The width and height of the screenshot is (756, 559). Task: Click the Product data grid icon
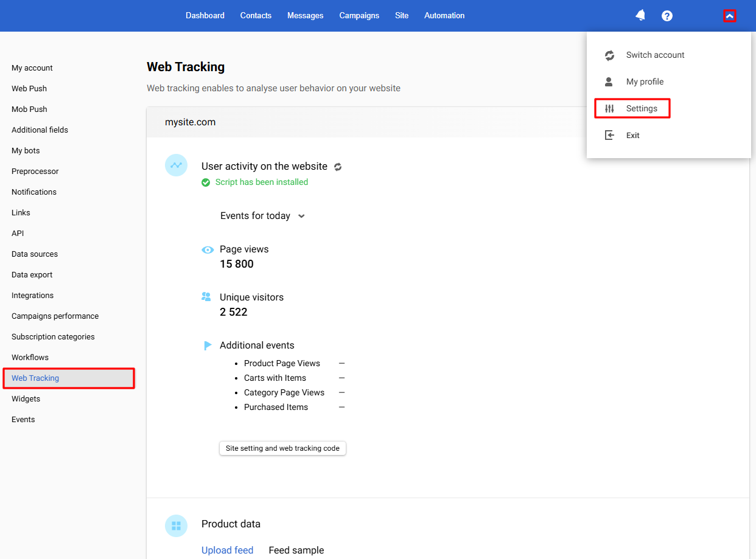pos(176,526)
